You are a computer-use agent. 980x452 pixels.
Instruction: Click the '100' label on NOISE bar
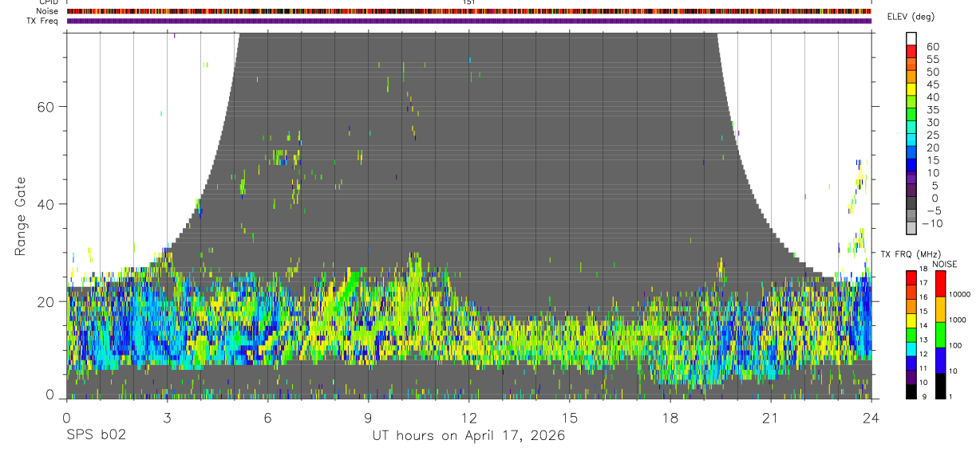click(956, 347)
